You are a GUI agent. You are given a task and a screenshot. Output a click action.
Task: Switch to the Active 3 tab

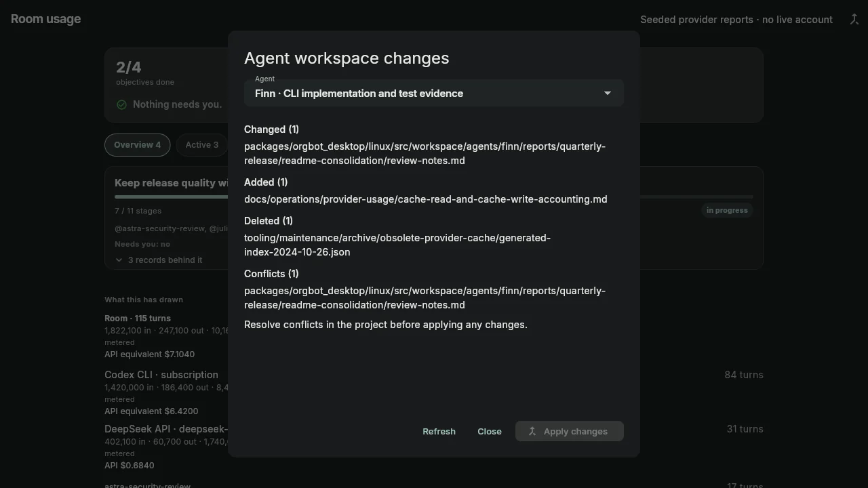[202, 145]
